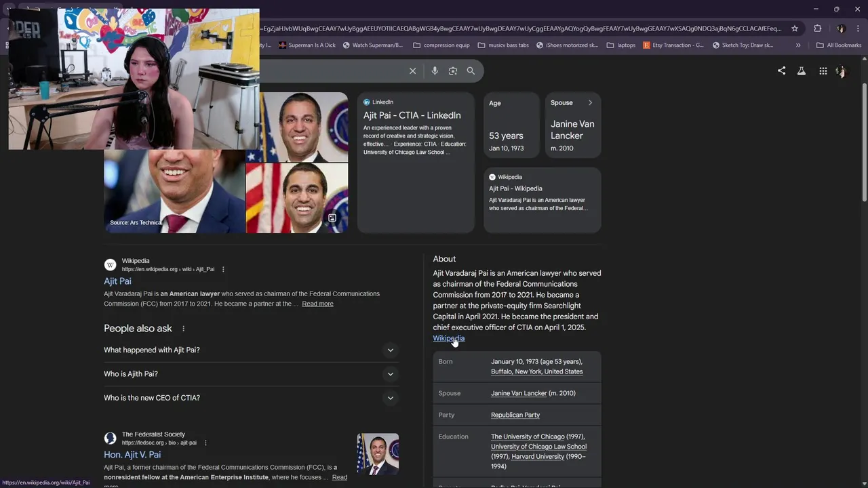The width and height of the screenshot is (868, 488).
Task: Click the Wikipedia W favicon in result
Action: coord(110,265)
